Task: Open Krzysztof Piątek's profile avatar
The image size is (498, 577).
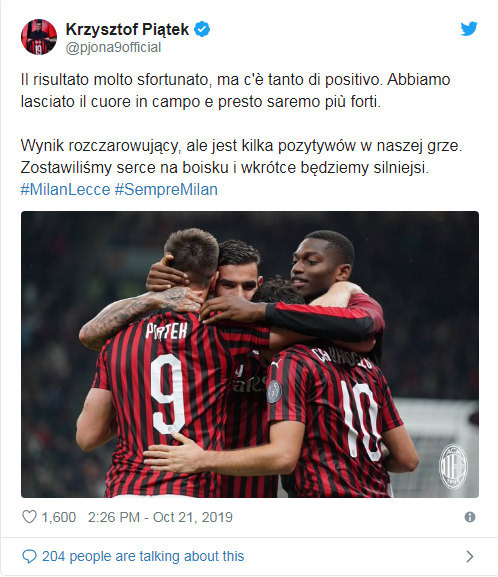Action: [39, 37]
